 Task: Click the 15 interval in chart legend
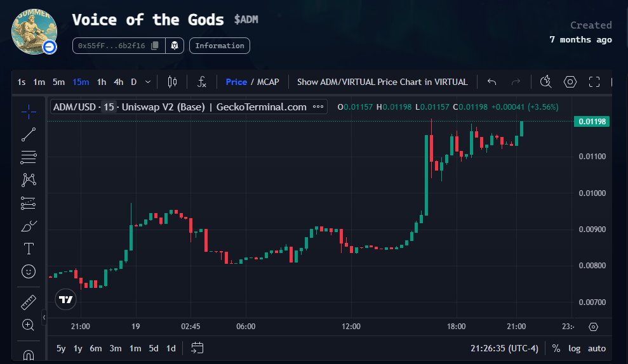point(109,107)
